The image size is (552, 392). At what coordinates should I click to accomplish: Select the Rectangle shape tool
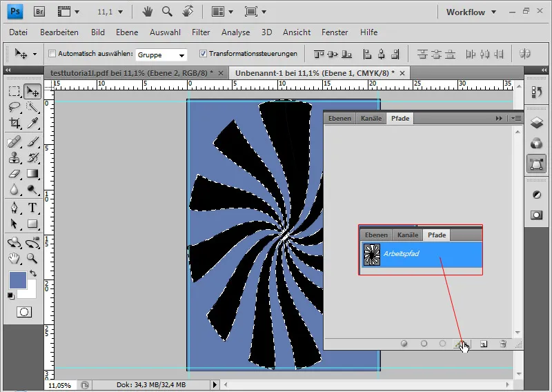coord(32,224)
